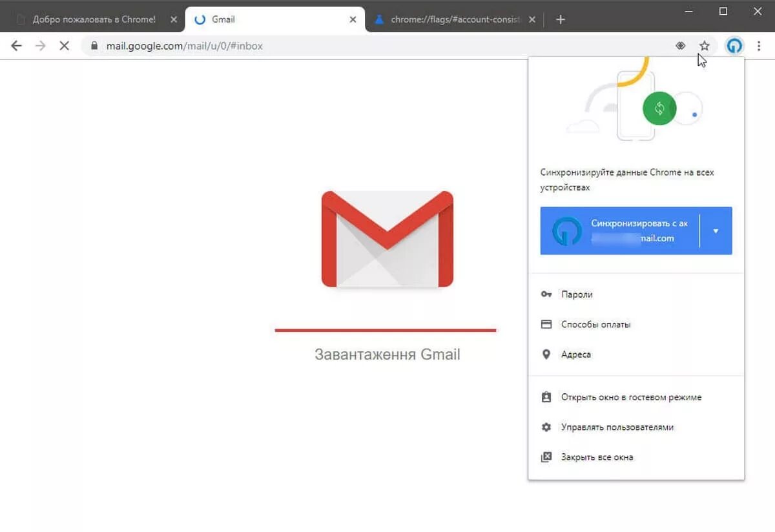
Task: Open 'Способы оплаты' payment methods
Action: (636, 324)
